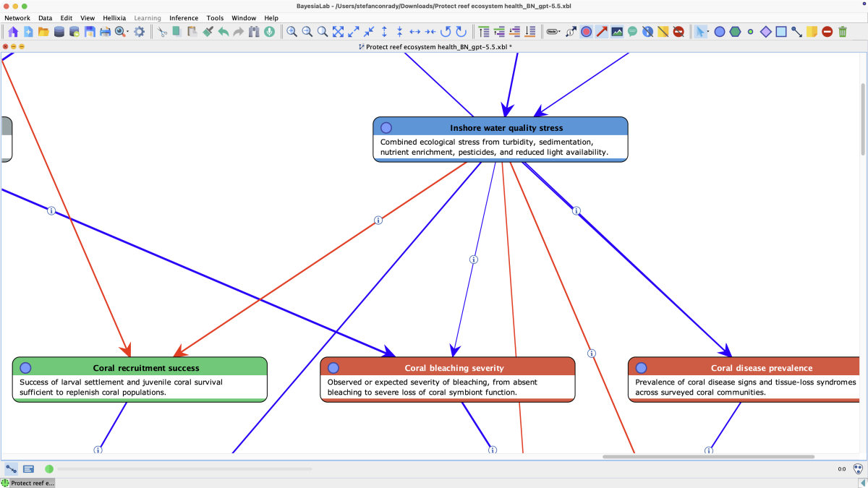The height and width of the screenshot is (488, 868).
Task: Click the Fit to screen icon
Action: coord(338,32)
